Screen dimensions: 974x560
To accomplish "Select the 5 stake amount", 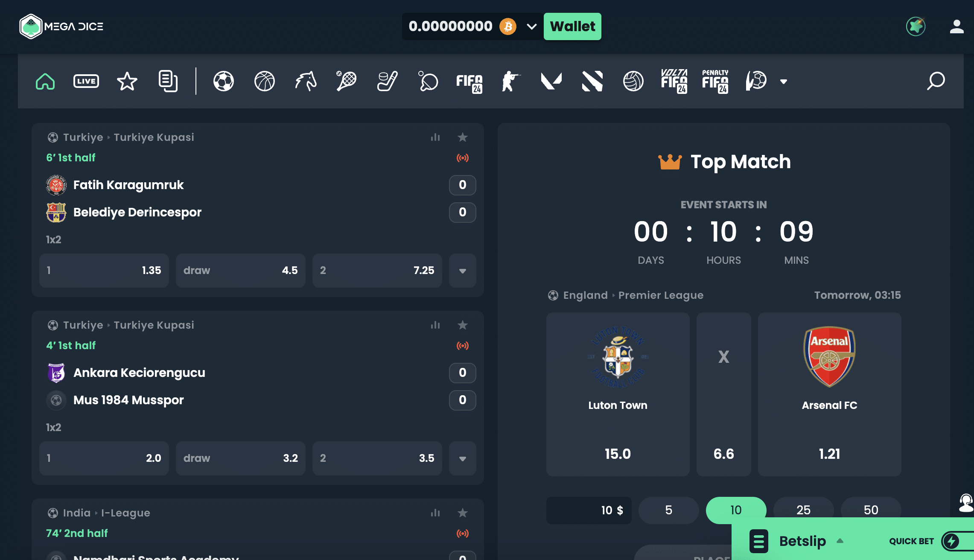I will 668,510.
